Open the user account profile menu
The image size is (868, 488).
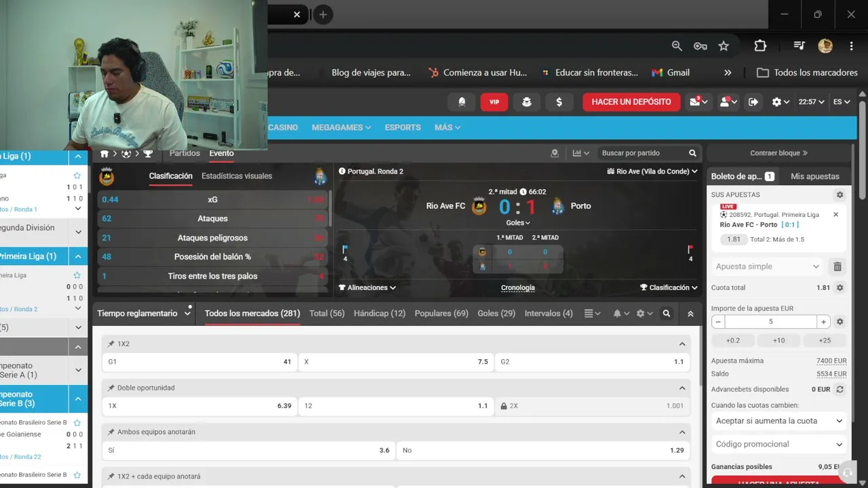728,102
